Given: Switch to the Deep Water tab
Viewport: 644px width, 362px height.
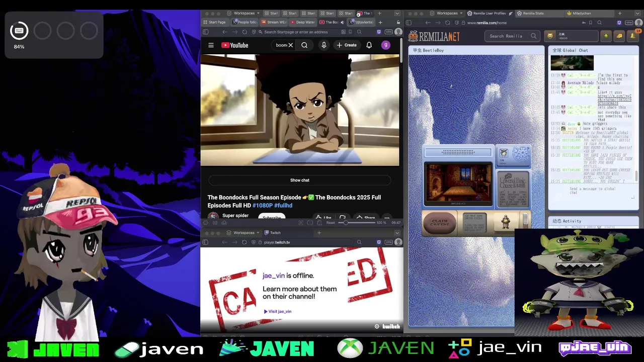Looking at the screenshot, I should click(x=303, y=22).
